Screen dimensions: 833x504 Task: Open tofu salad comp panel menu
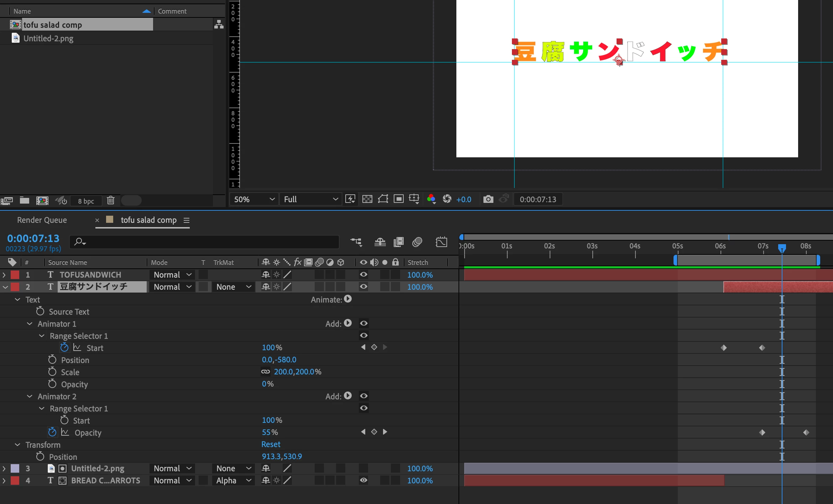(187, 220)
